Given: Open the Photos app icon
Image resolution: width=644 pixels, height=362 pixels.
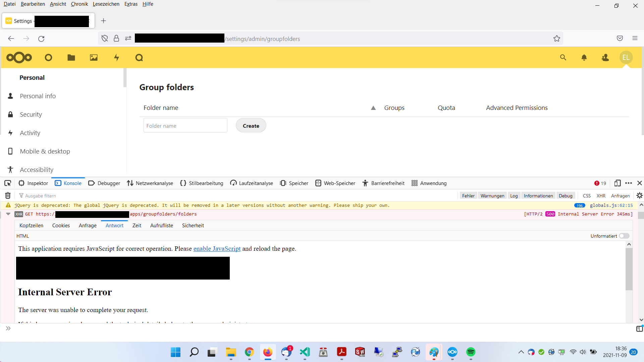Looking at the screenshot, I should (x=94, y=57).
